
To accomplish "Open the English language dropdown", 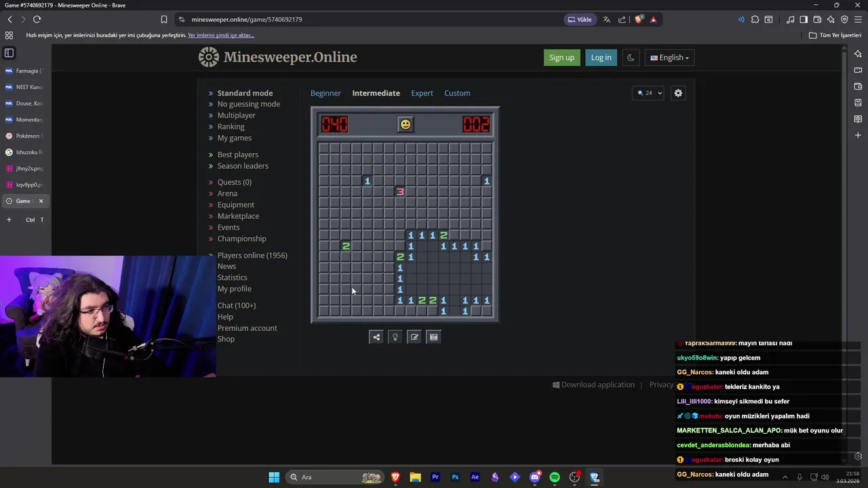I will point(669,58).
